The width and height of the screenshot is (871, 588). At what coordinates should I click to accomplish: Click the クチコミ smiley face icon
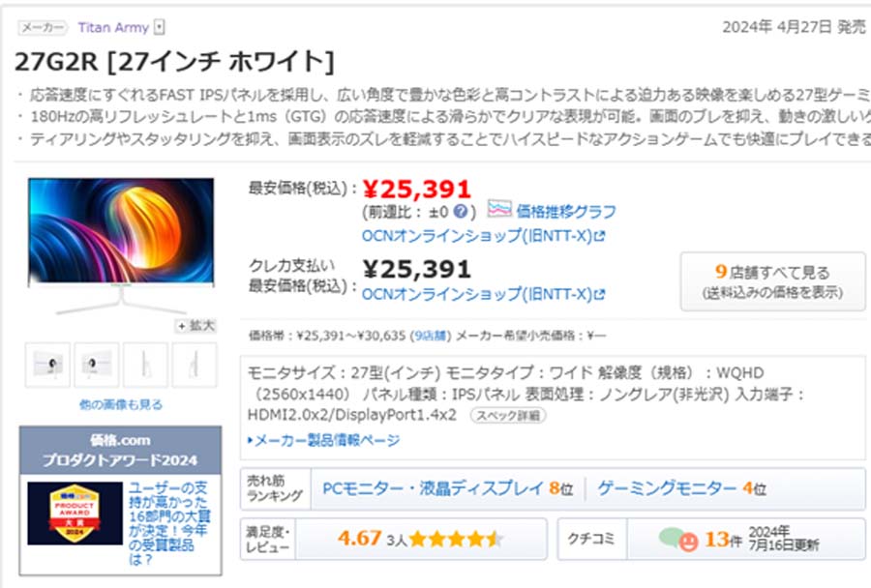(x=688, y=542)
